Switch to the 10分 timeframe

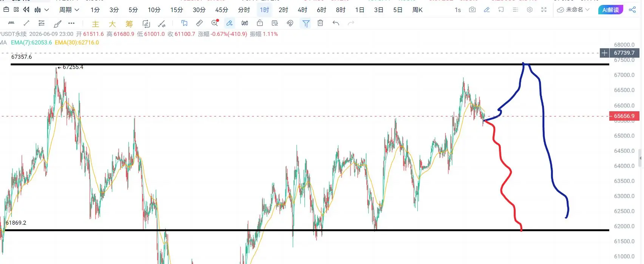154,10
